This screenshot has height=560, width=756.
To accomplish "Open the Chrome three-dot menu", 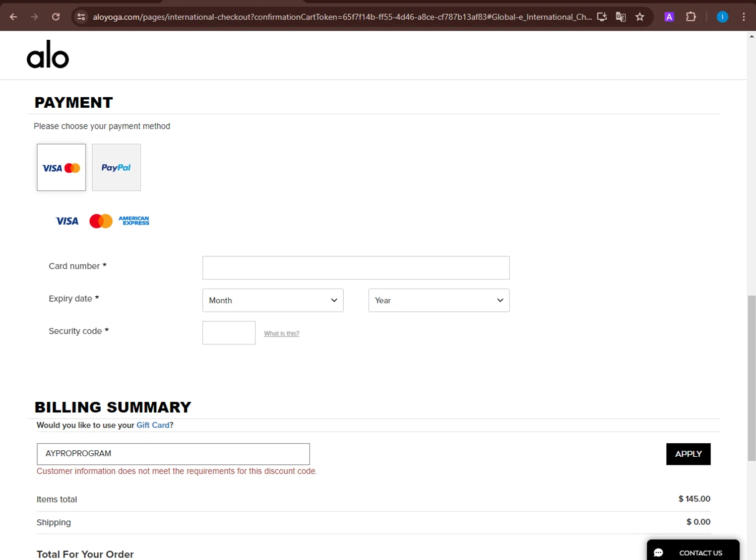I will [744, 17].
